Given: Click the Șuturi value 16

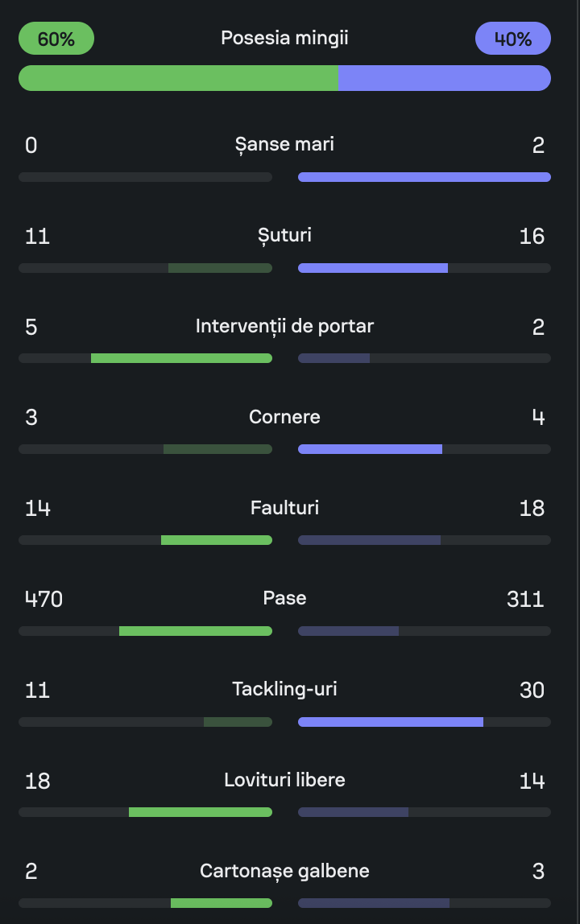Looking at the screenshot, I should click(532, 236).
